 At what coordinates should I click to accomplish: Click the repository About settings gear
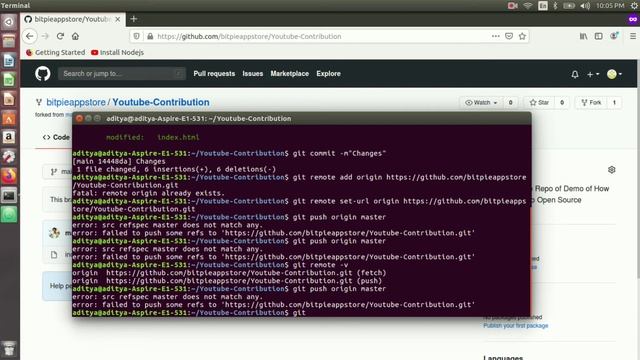tap(611, 170)
